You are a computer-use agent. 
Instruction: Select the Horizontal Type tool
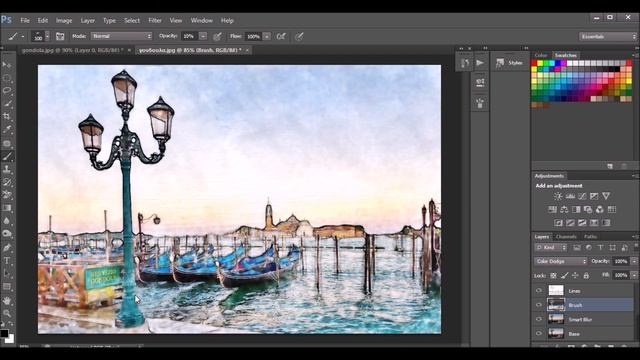tap(7, 261)
